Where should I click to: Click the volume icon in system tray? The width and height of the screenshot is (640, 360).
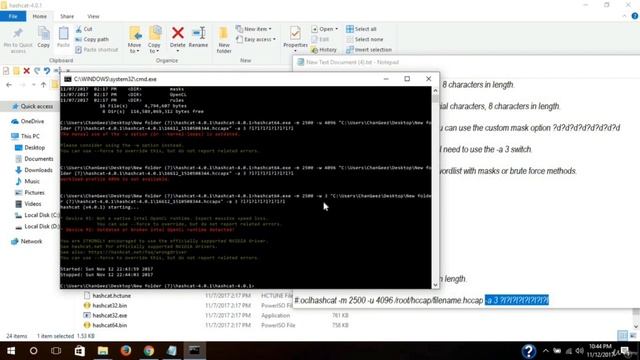tap(580, 351)
